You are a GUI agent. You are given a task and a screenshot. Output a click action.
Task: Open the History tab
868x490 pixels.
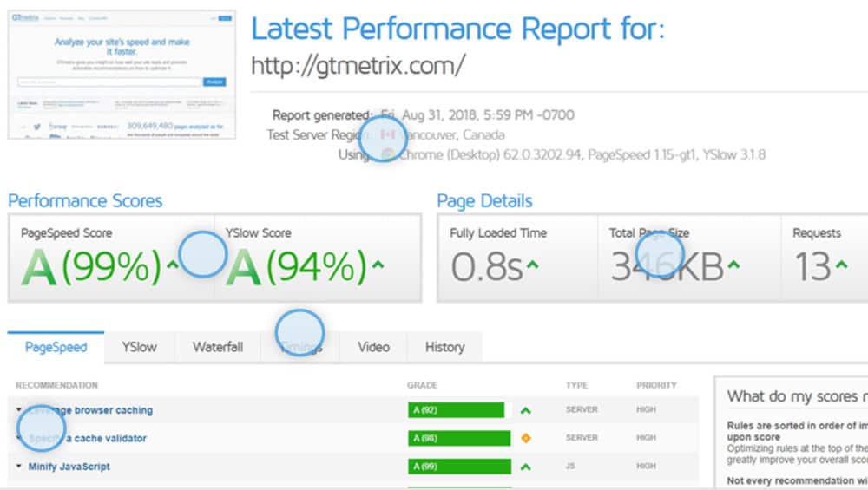pos(444,347)
